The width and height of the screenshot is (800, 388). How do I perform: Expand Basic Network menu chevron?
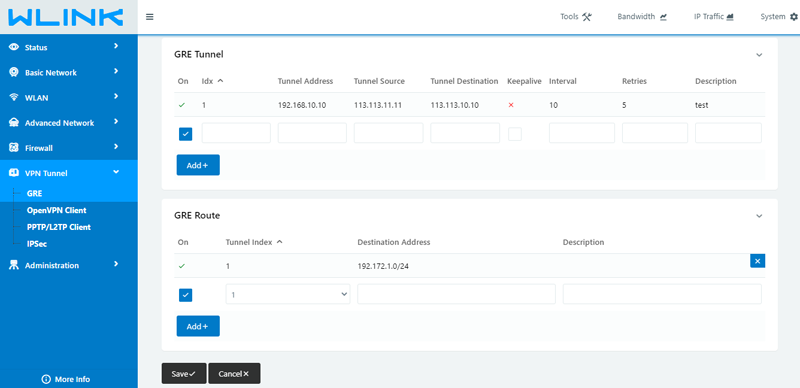pos(116,71)
